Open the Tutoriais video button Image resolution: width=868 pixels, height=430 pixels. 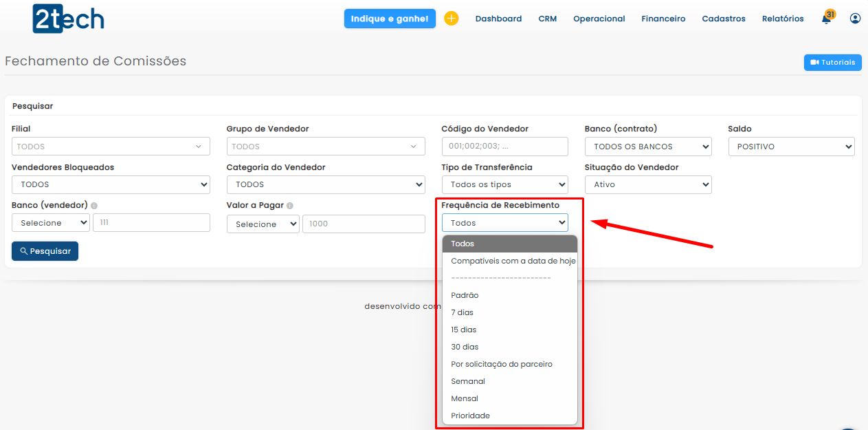[x=832, y=63]
